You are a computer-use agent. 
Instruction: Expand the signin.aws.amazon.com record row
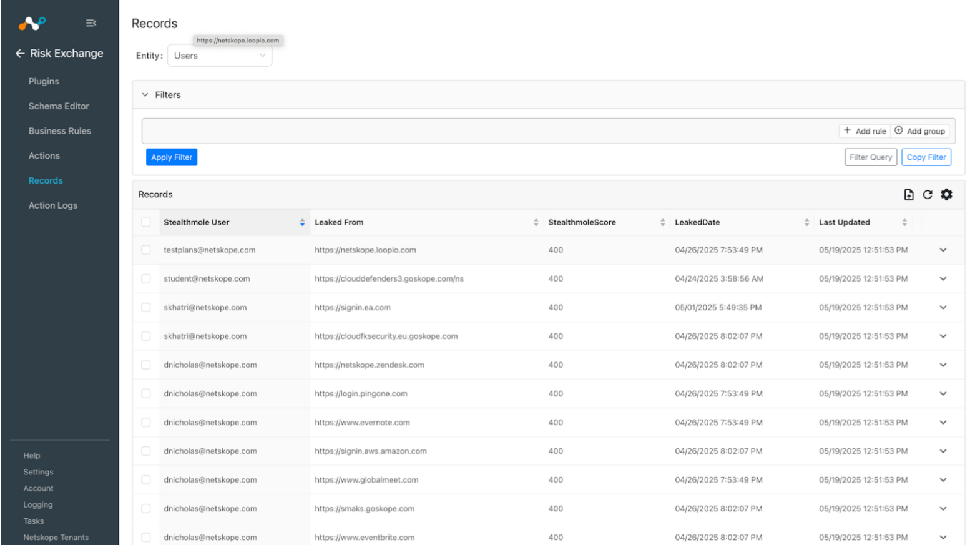point(943,451)
